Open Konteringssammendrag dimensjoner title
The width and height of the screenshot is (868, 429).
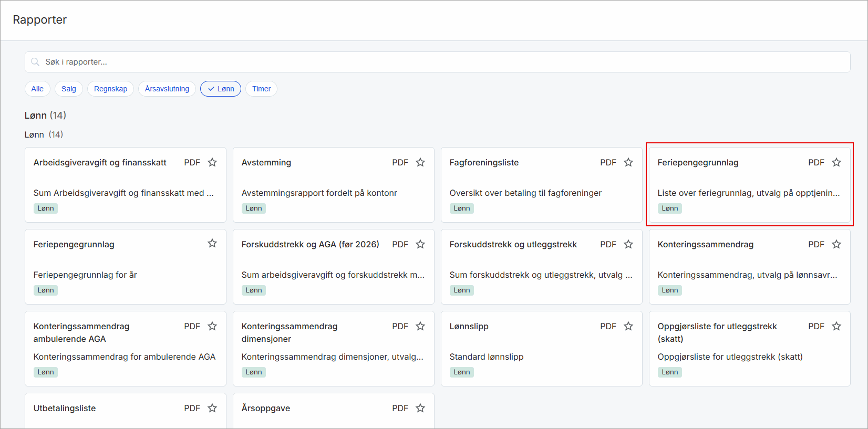tap(290, 332)
